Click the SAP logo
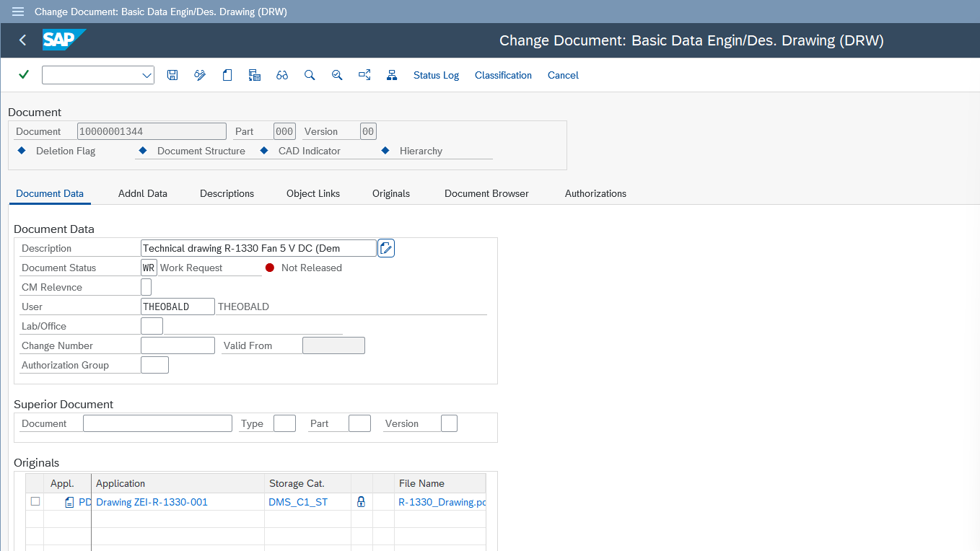The image size is (980, 551). pos(64,40)
